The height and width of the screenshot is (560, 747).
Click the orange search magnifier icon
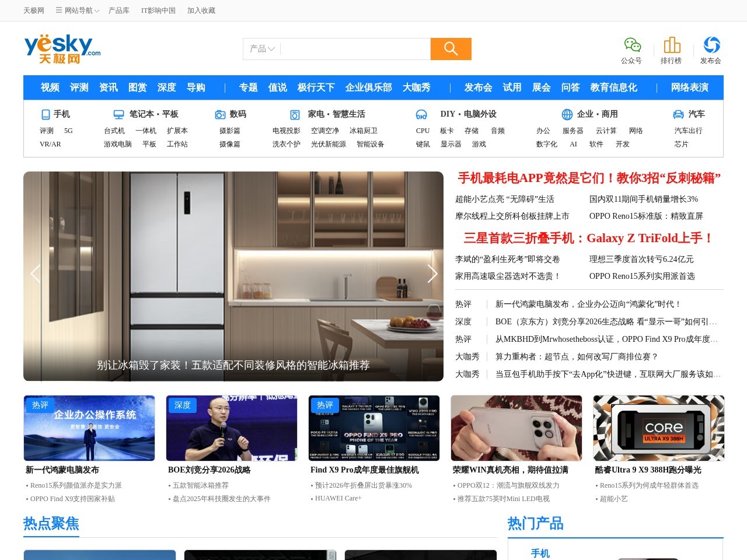[451, 49]
